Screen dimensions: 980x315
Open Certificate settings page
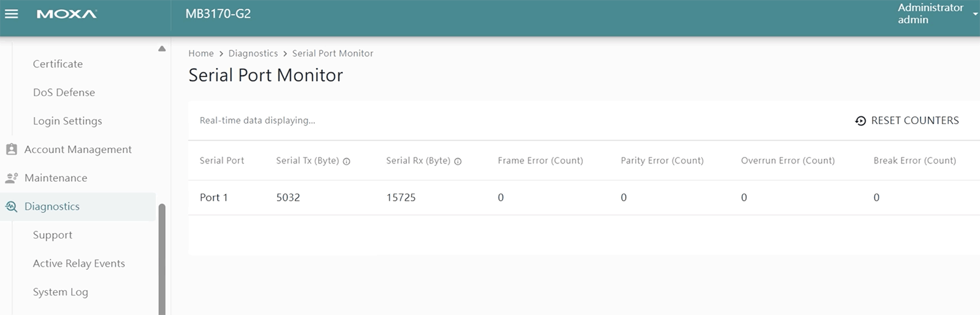pos(57,64)
